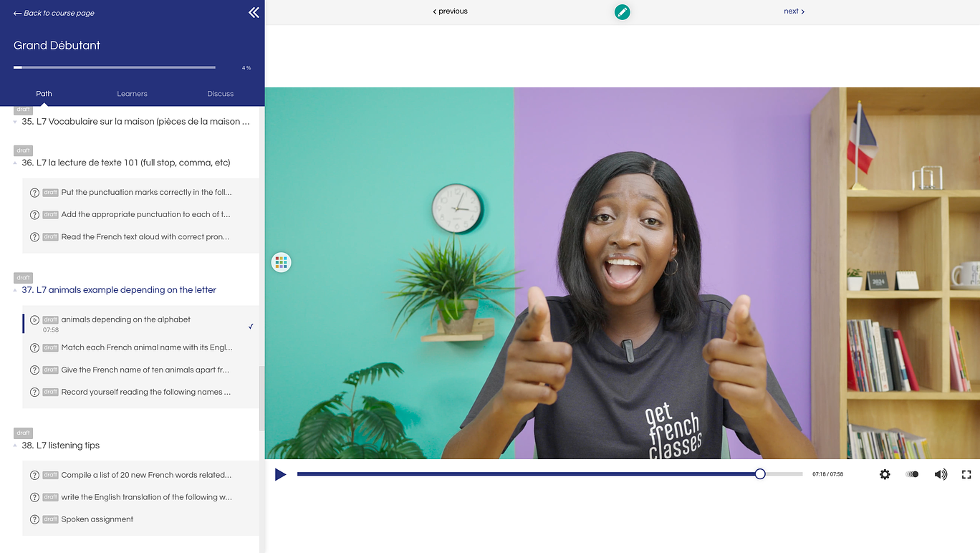Open the colorful grid apps icon
The image size is (980, 553).
point(281,262)
